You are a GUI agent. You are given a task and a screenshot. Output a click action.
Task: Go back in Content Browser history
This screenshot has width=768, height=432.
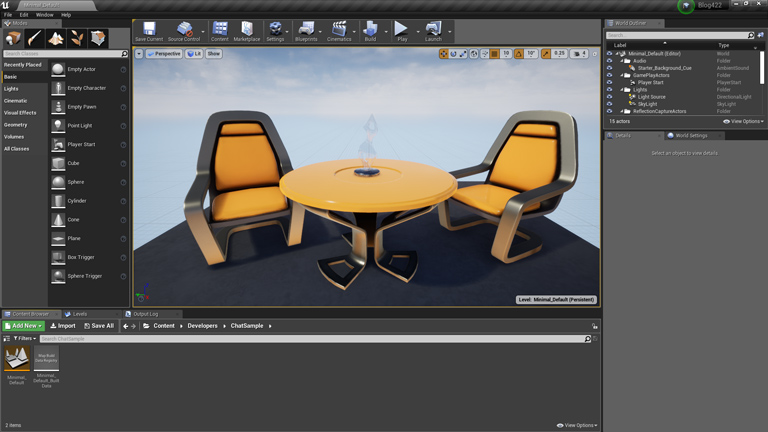(125, 326)
